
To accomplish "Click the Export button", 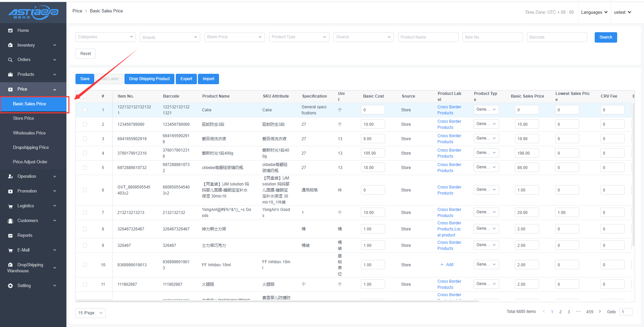I will pyautogui.click(x=186, y=79).
